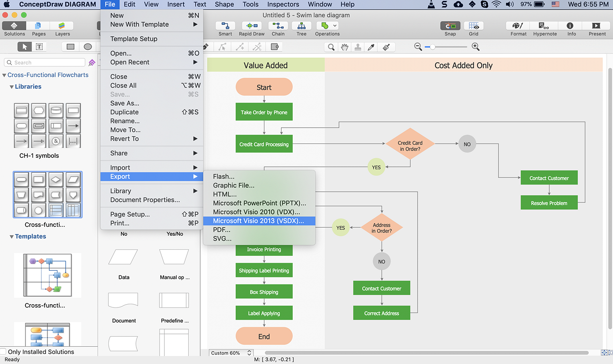Viewport: 613px width, 364px height.
Task: Start presentation with Present icon
Action: pos(597,26)
